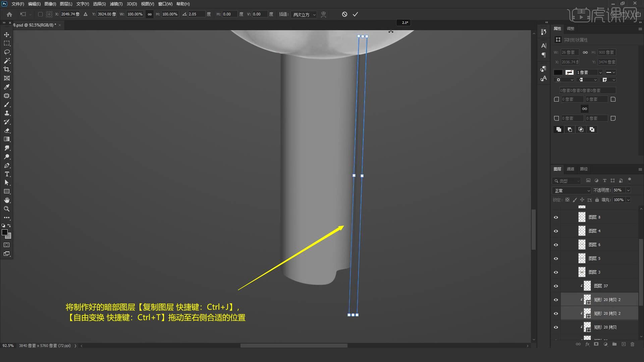Image resolution: width=644 pixels, height=362 pixels.
Task: Toggle reference point checkbox in options bar
Action: coord(40,14)
